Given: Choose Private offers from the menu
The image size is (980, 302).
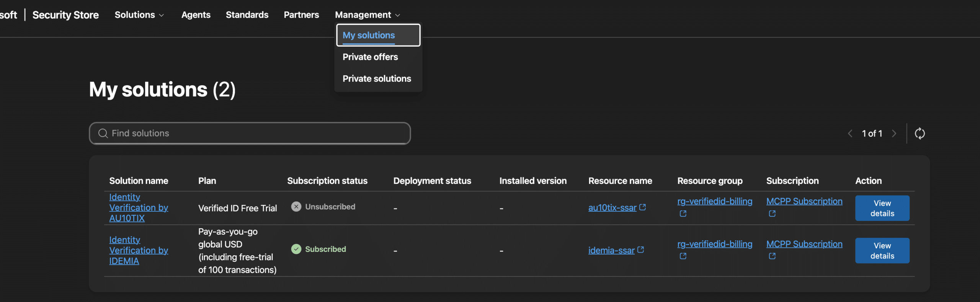Looking at the screenshot, I should point(370,57).
